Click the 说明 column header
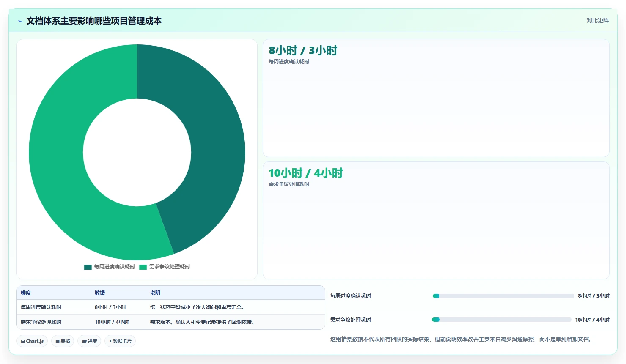 coord(155,293)
